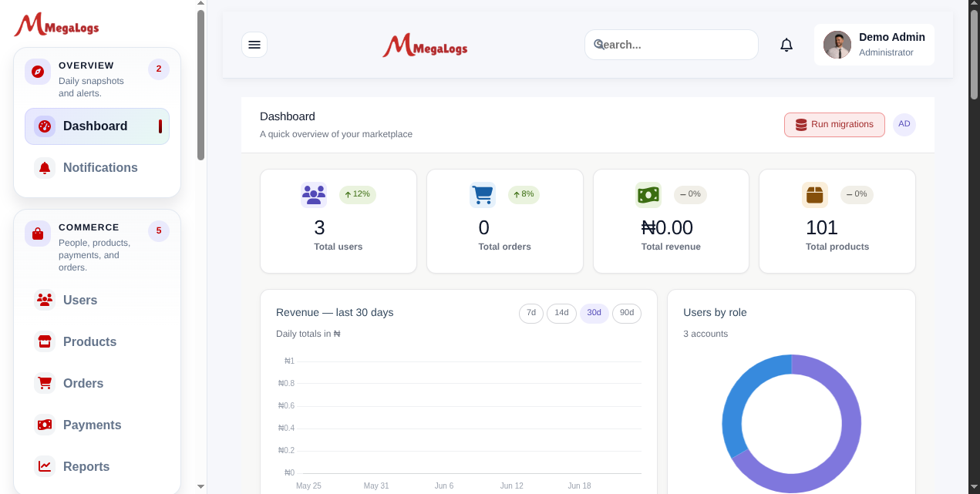The height and width of the screenshot is (494, 980).
Task: Click the Total orders label
Action: point(504,247)
